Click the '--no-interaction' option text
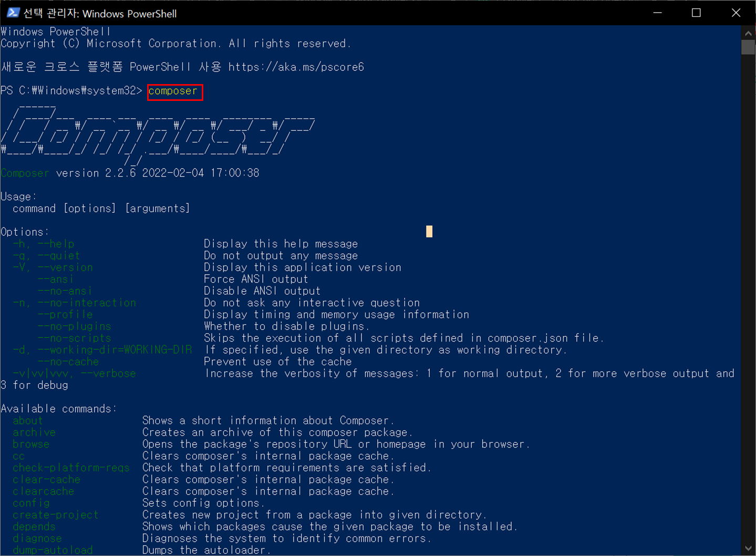This screenshot has width=756, height=556. tap(87, 303)
